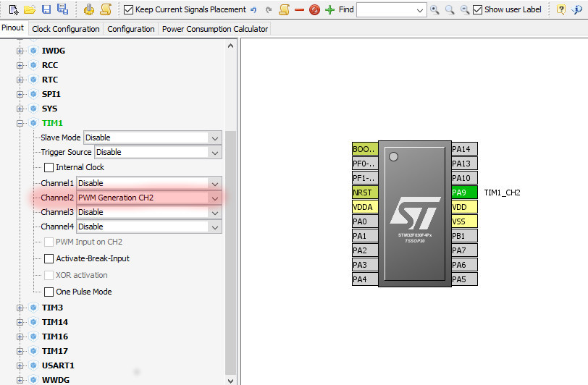Click the New Project icon
588x385 pixels.
(14, 9)
